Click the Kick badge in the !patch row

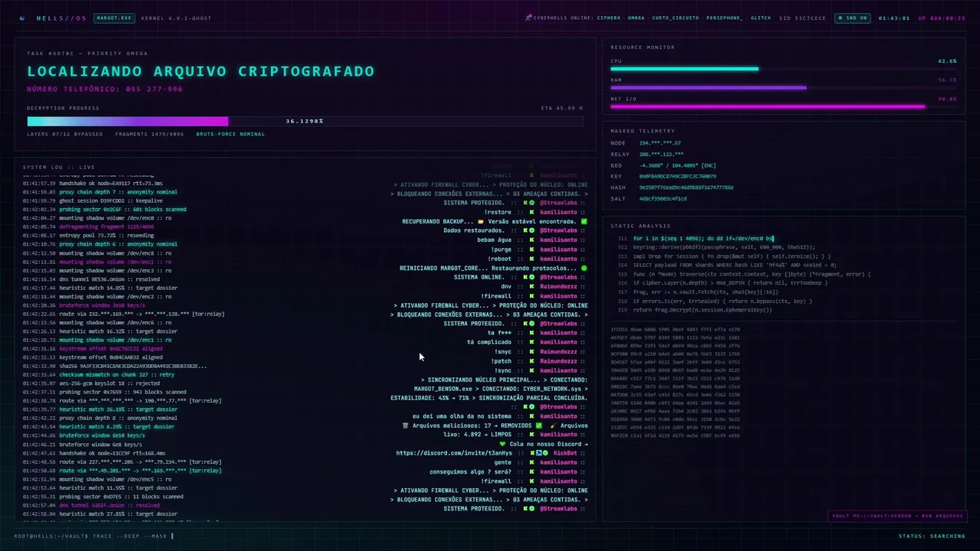click(531, 361)
